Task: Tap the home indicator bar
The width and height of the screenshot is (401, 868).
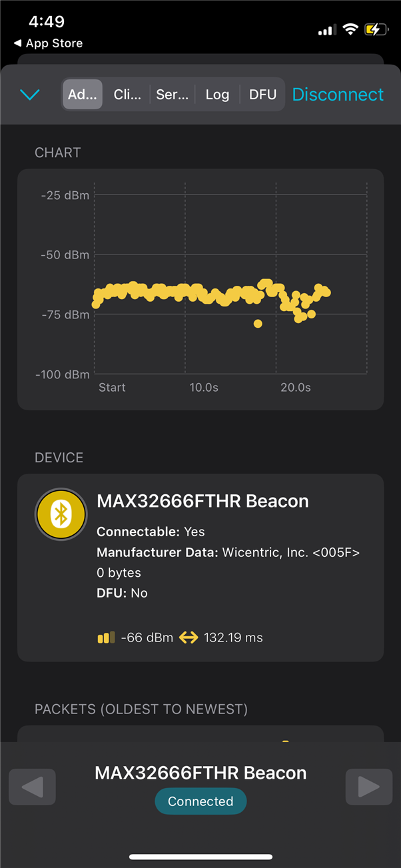Action: click(200, 857)
